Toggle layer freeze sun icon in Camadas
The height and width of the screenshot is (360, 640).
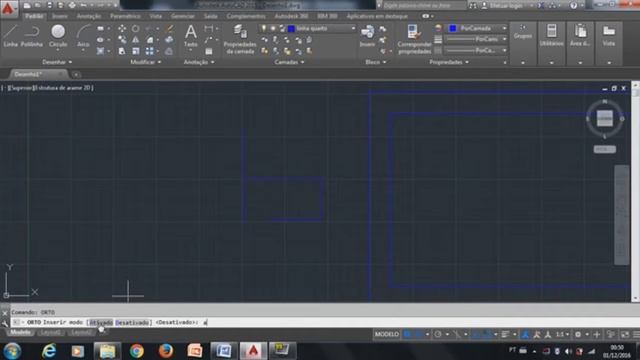click(x=273, y=28)
